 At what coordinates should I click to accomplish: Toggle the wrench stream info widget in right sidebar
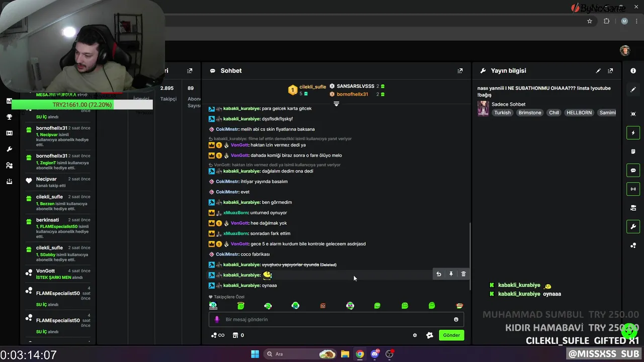coord(633,227)
